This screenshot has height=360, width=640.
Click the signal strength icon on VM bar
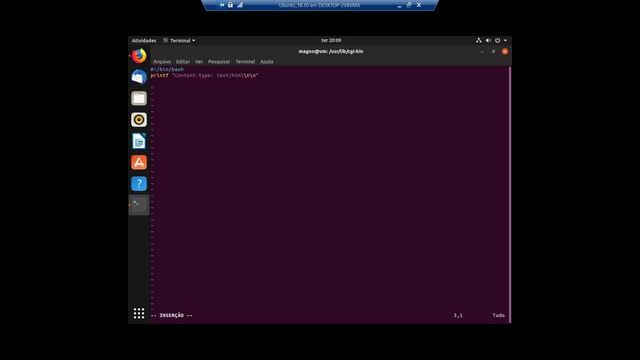(240, 5)
